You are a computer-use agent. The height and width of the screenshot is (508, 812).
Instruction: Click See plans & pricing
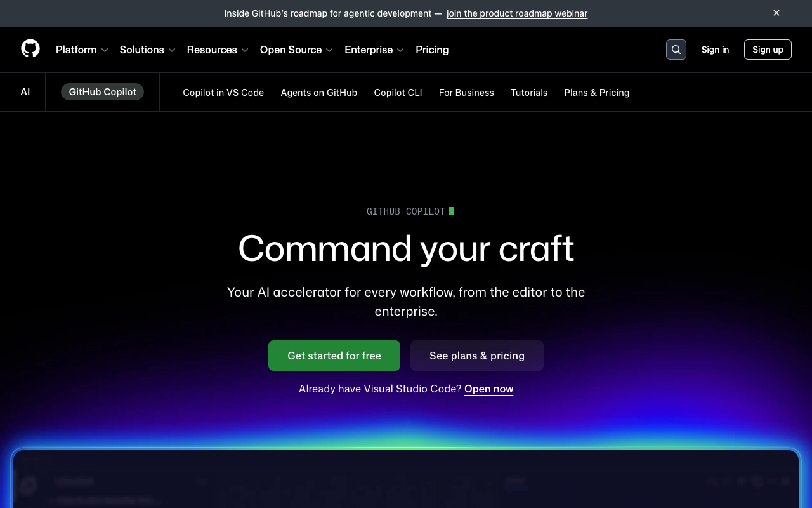pyautogui.click(x=476, y=356)
